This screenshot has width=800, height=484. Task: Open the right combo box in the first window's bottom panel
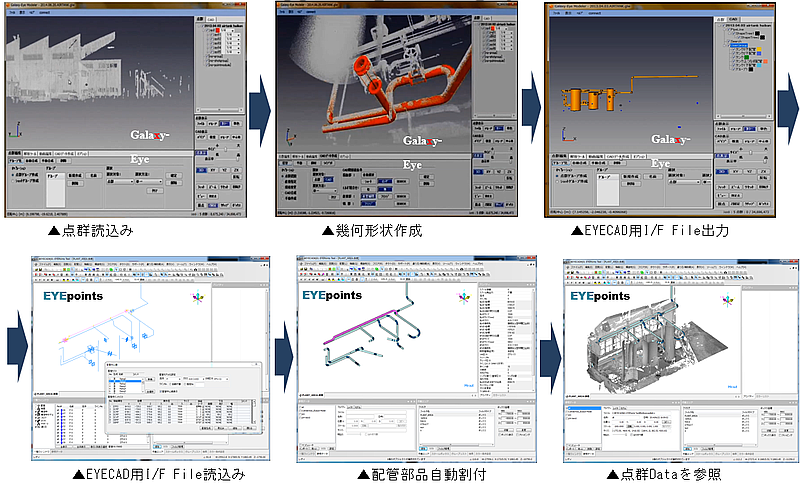[x=149, y=182]
